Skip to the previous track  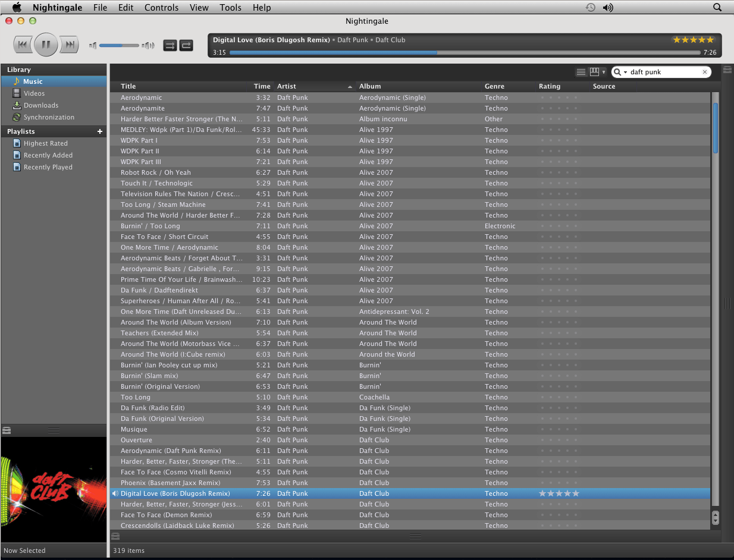point(23,45)
